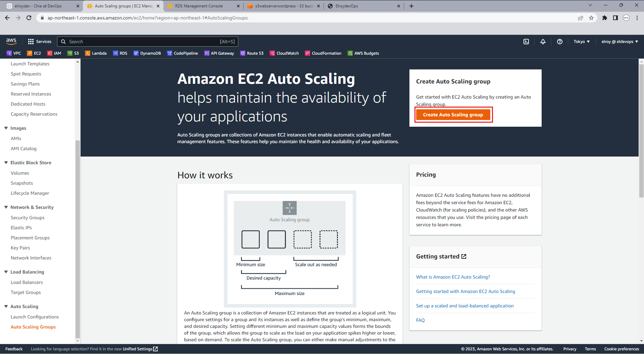This screenshot has height=354, width=644.
Task: Open the Chrome three-dot menu
Action: click(x=637, y=18)
